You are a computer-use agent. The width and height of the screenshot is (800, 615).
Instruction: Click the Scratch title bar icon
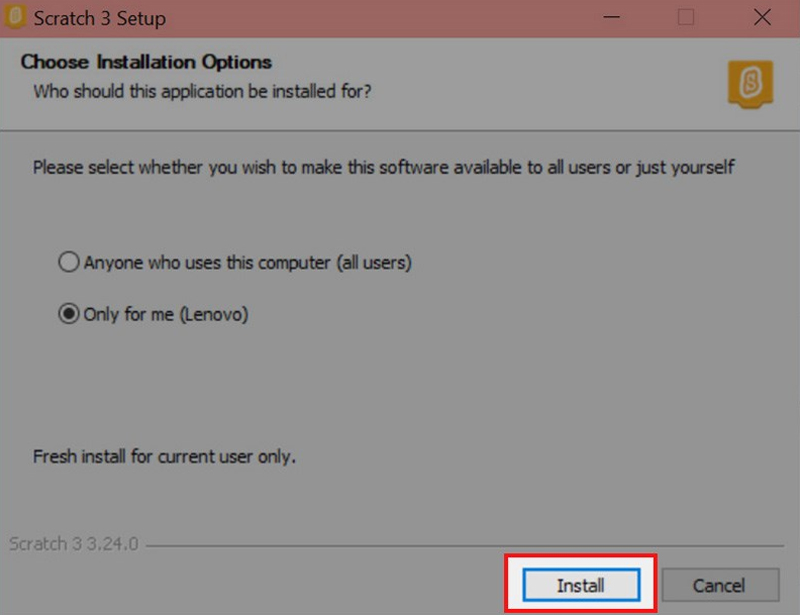point(15,17)
